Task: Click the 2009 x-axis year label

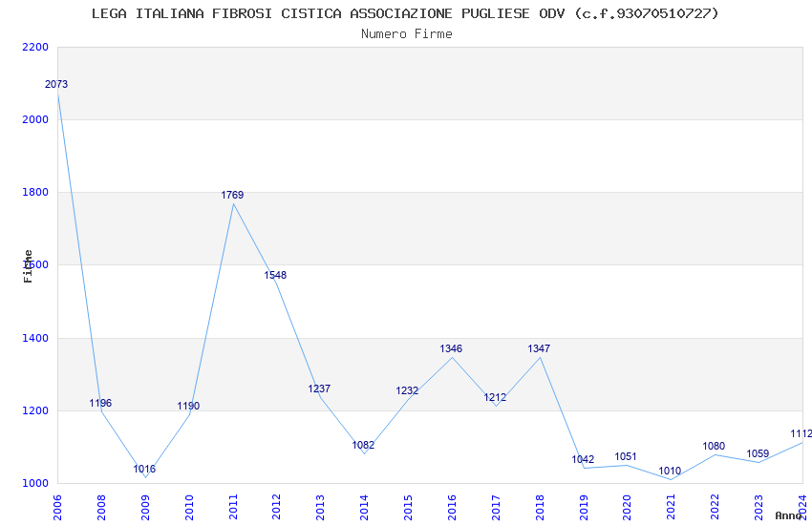Action: [x=145, y=508]
